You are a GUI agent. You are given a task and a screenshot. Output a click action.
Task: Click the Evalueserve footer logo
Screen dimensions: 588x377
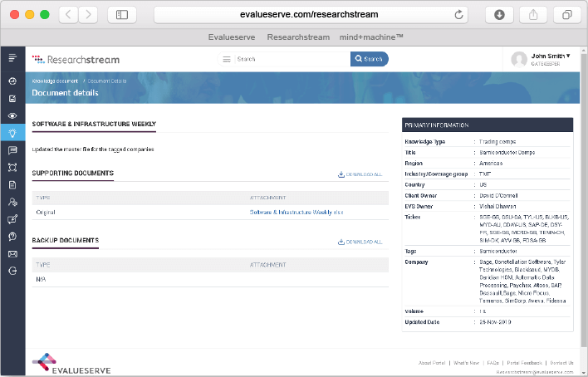(71, 364)
